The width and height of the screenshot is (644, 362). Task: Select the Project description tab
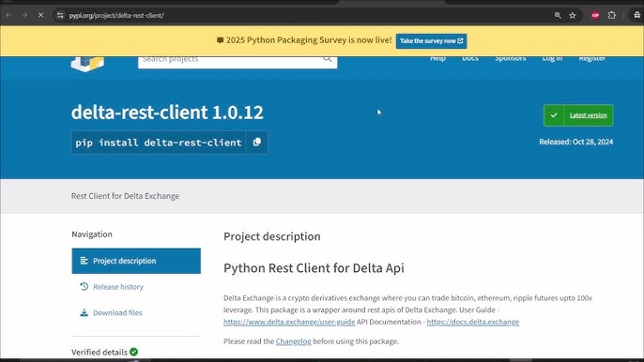pos(136,261)
